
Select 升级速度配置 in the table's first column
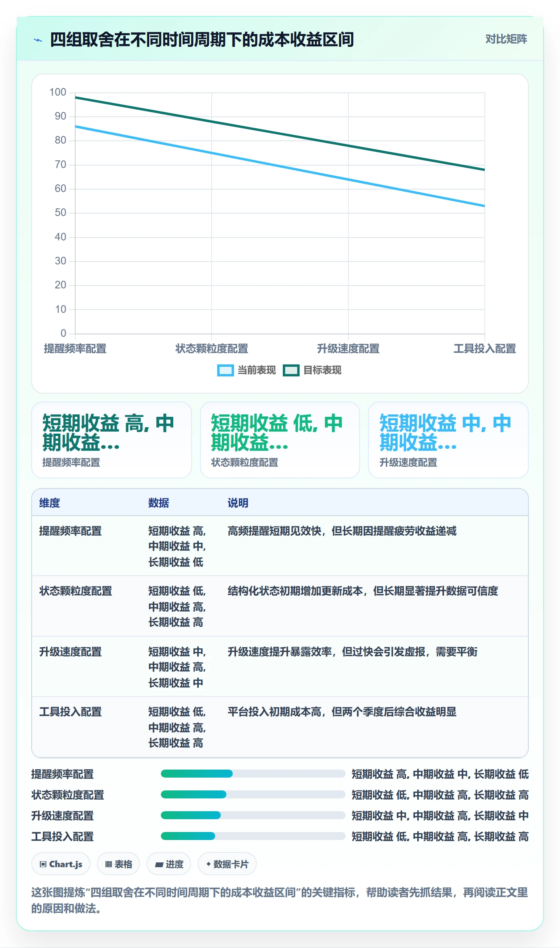pos(70,652)
